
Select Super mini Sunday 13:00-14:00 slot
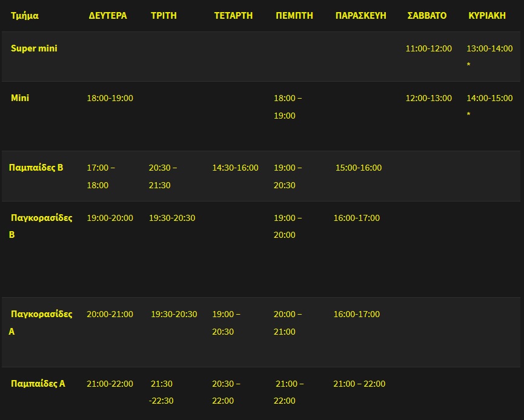coord(489,48)
